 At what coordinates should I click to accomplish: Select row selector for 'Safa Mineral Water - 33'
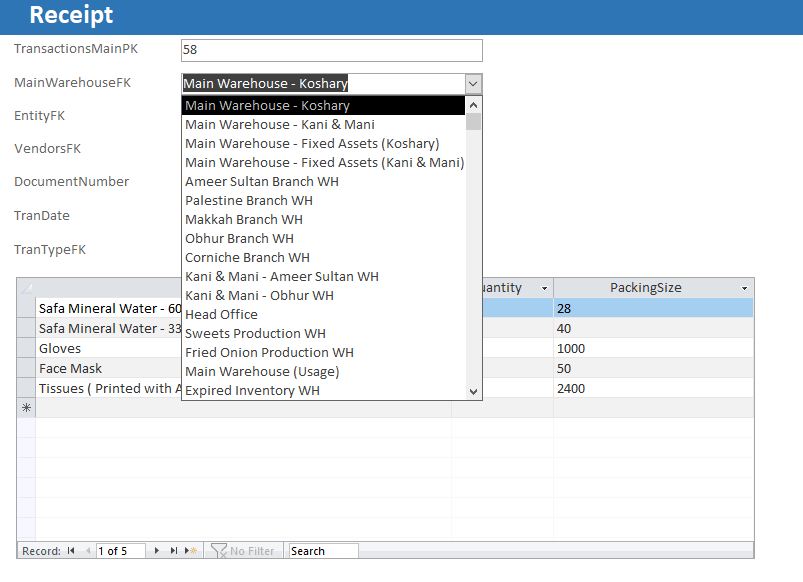(x=26, y=328)
